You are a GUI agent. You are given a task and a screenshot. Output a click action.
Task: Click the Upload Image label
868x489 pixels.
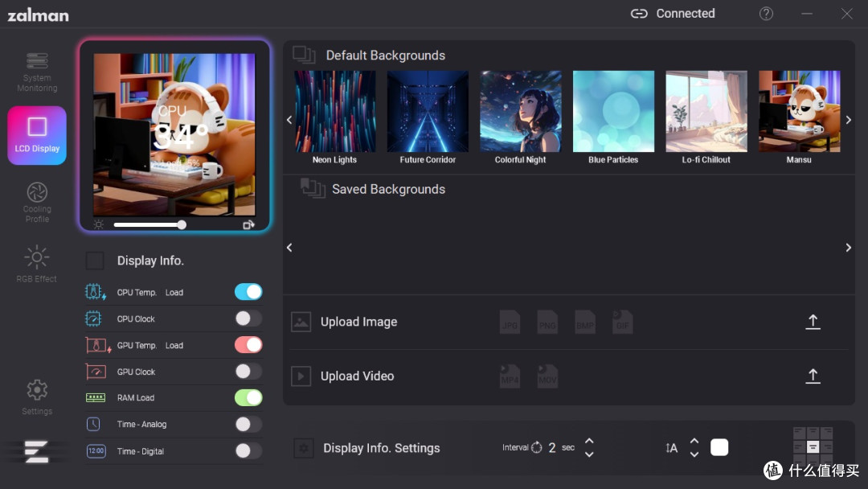[358, 322]
